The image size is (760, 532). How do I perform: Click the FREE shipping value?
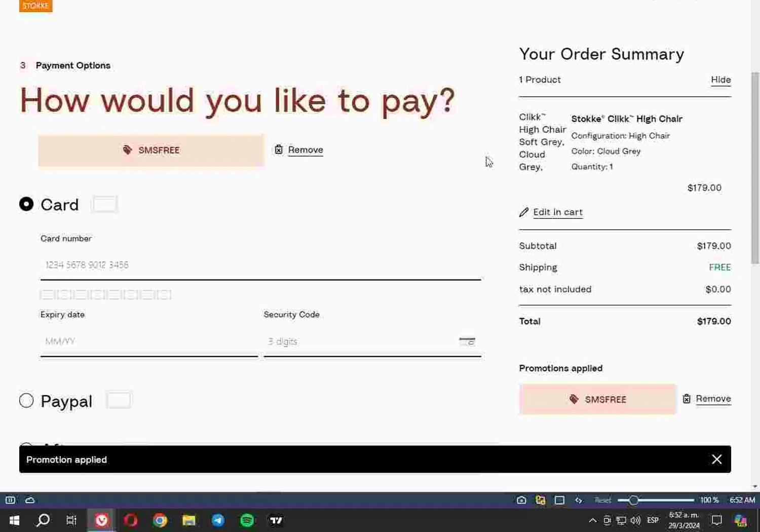coord(719,267)
